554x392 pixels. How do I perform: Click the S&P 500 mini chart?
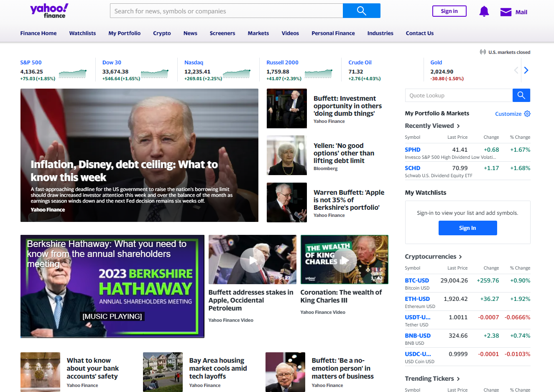[x=73, y=74]
